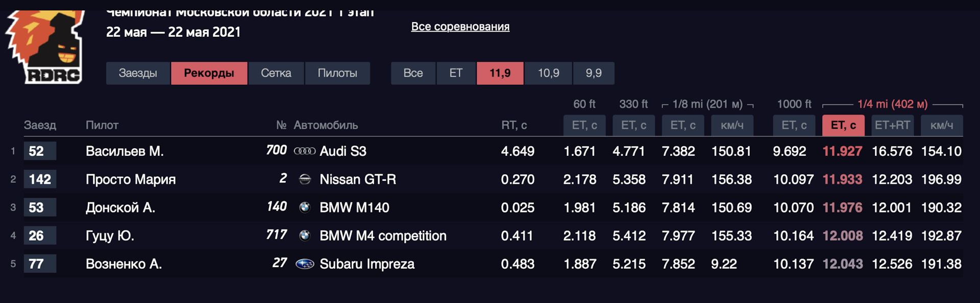Select the 10,9 class filter
980x303 pixels.
coord(548,73)
